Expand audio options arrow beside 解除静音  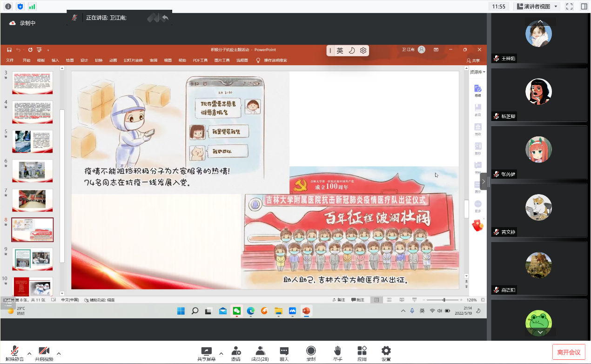pyautogui.click(x=29, y=353)
